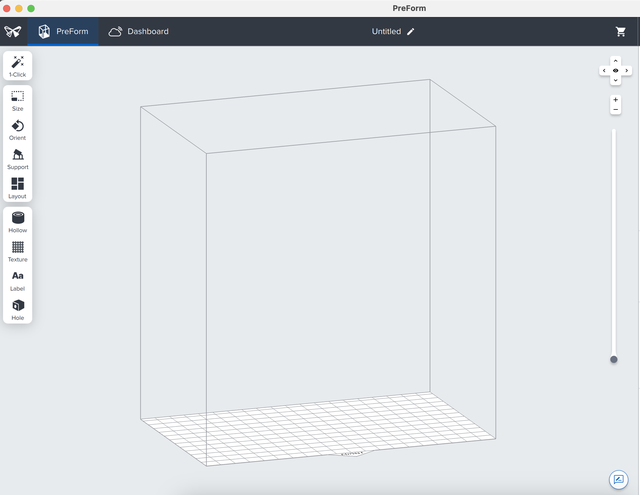Select the Hollow tool
The height and width of the screenshot is (495, 640).
[17, 221]
